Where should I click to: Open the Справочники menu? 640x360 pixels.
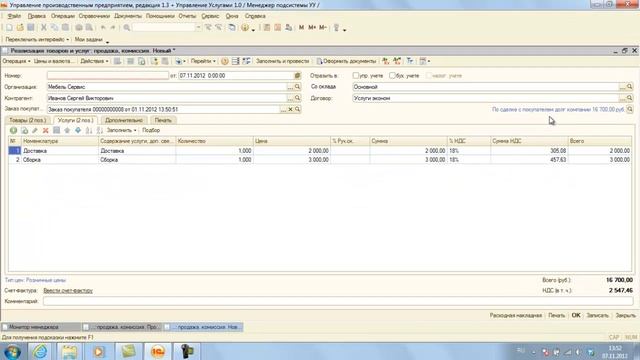(94, 16)
